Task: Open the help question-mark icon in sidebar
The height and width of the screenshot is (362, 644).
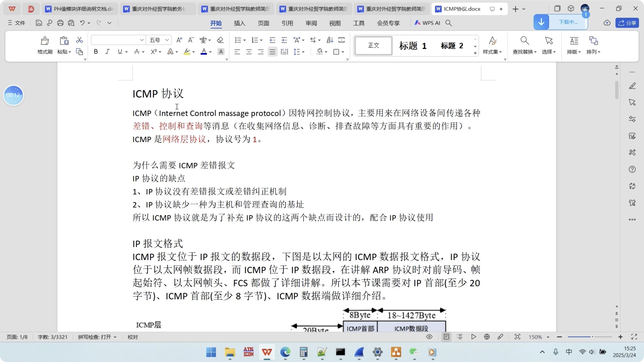Action: (x=632, y=169)
